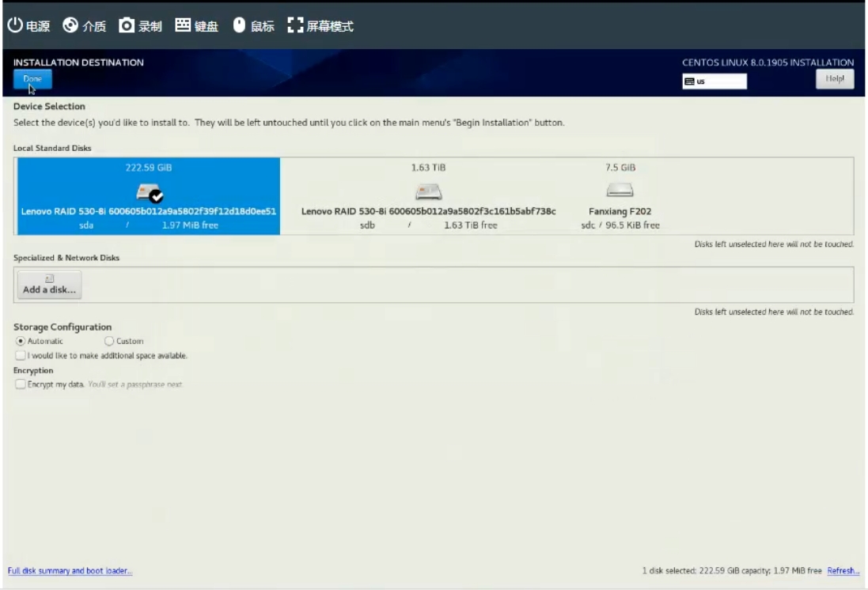Click the Help! button
Image resolution: width=868 pixels, height=590 pixels.
(x=834, y=78)
